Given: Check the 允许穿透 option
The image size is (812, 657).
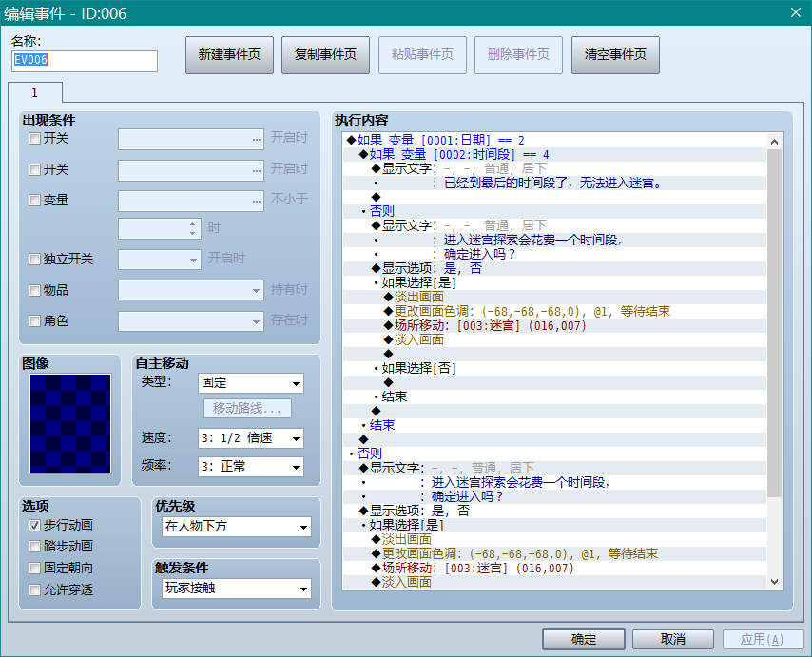Looking at the screenshot, I should coord(34,590).
